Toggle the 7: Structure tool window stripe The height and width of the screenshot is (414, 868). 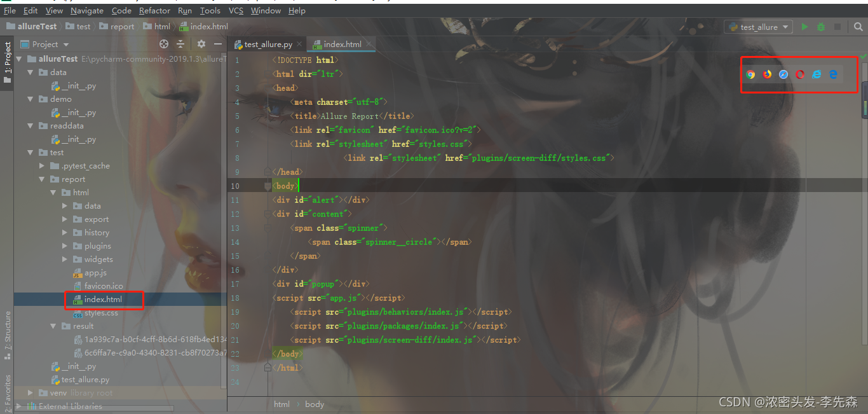point(7,335)
